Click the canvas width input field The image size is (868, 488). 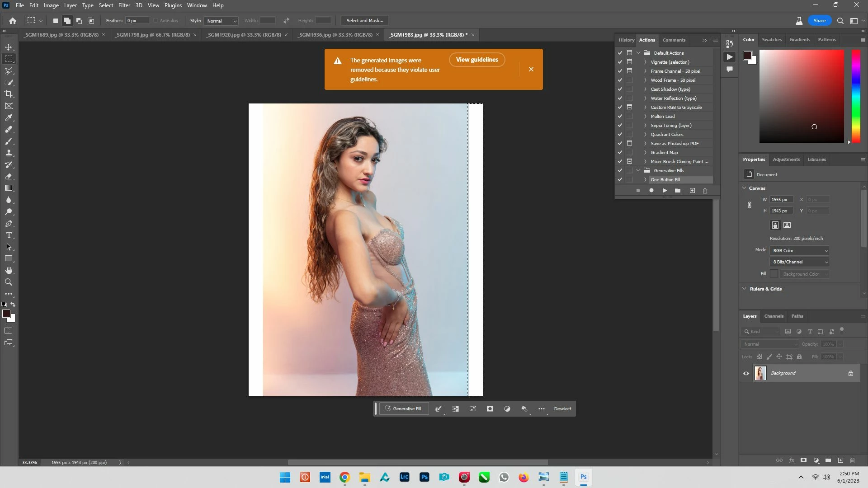(781, 200)
